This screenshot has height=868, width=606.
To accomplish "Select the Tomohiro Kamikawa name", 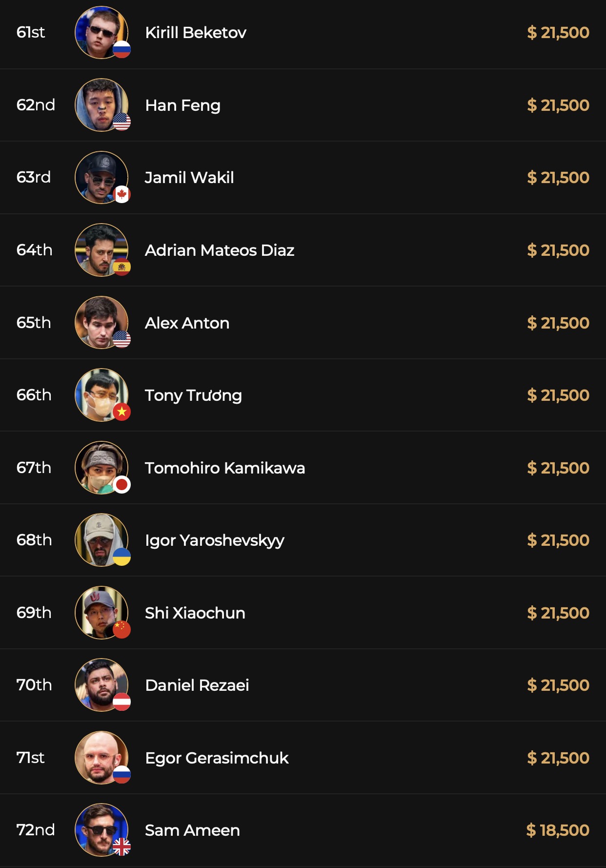I will pyautogui.click(x=225, y=468).
